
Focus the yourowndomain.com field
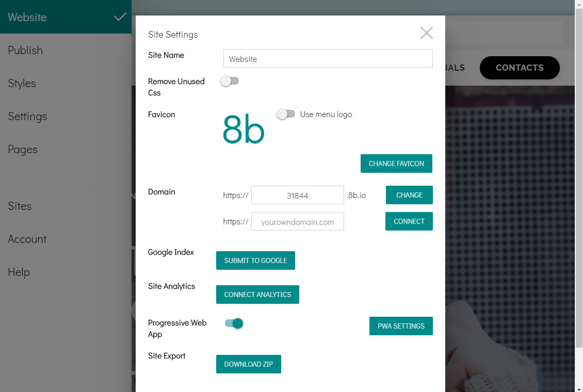click(298, 221)
